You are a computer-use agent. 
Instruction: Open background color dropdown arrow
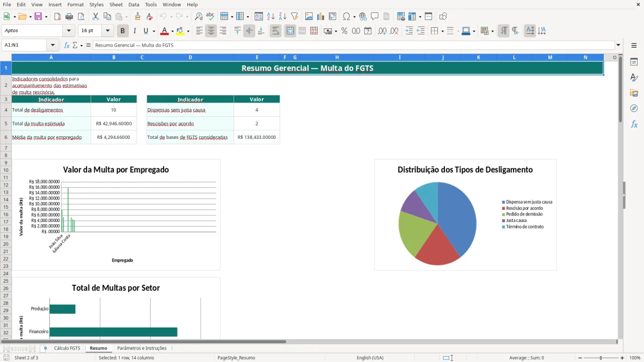point(188,31)
